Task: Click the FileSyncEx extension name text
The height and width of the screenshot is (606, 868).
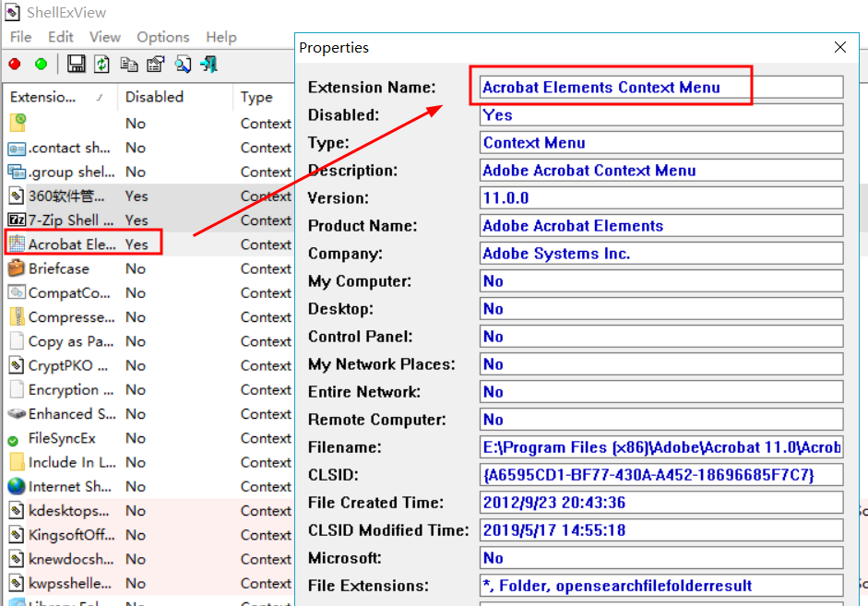Action: pos(62,438)
